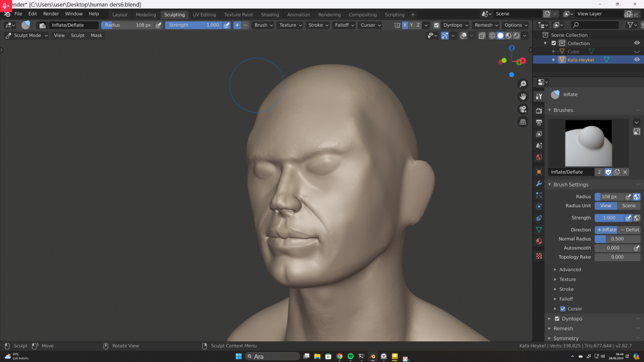This screenshot has height=362, width=644.
Task: Uncheck the Cursor panel checkbox
Action: 563,309
